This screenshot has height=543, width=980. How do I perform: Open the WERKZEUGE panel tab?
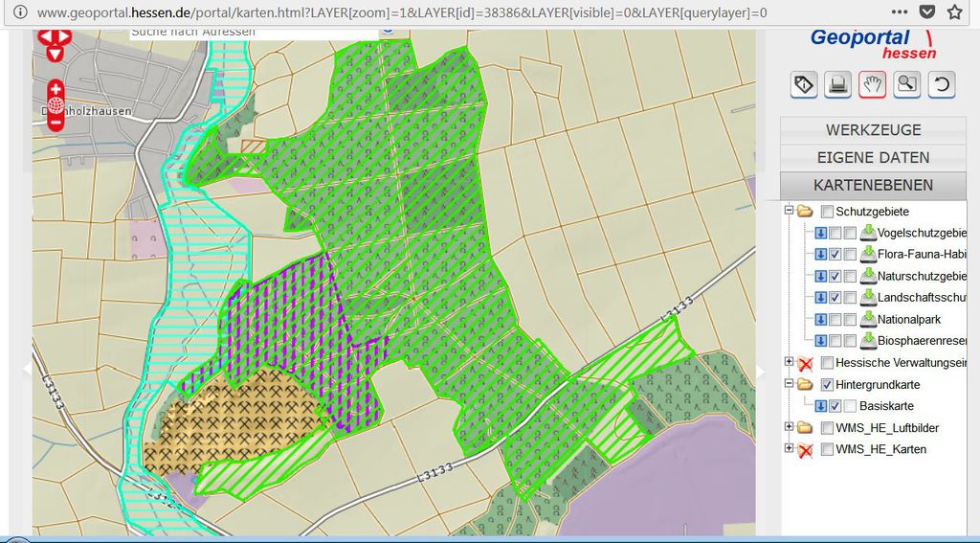[x=873, y=130]
